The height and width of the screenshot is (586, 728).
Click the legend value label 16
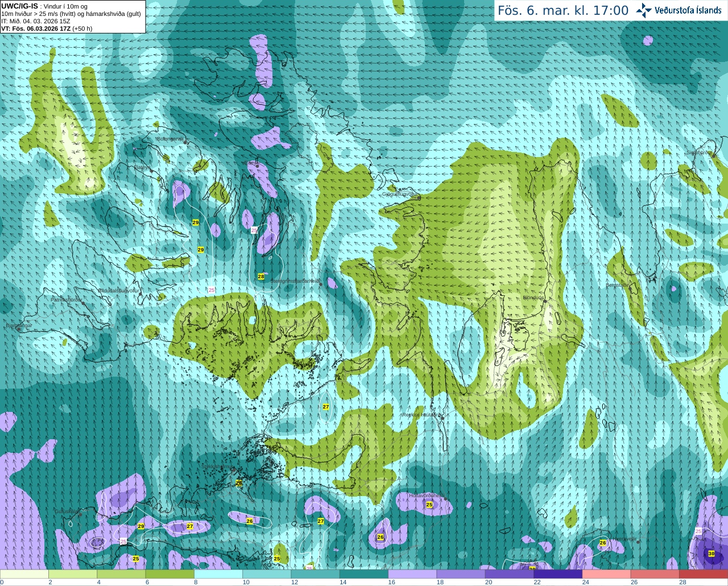[x=392, y=582]
